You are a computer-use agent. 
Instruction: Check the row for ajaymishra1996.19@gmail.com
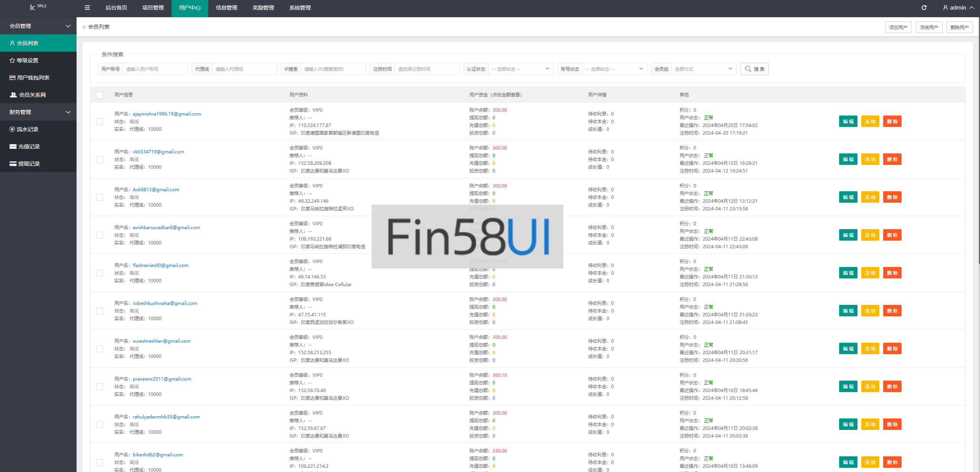click(100, 122)
